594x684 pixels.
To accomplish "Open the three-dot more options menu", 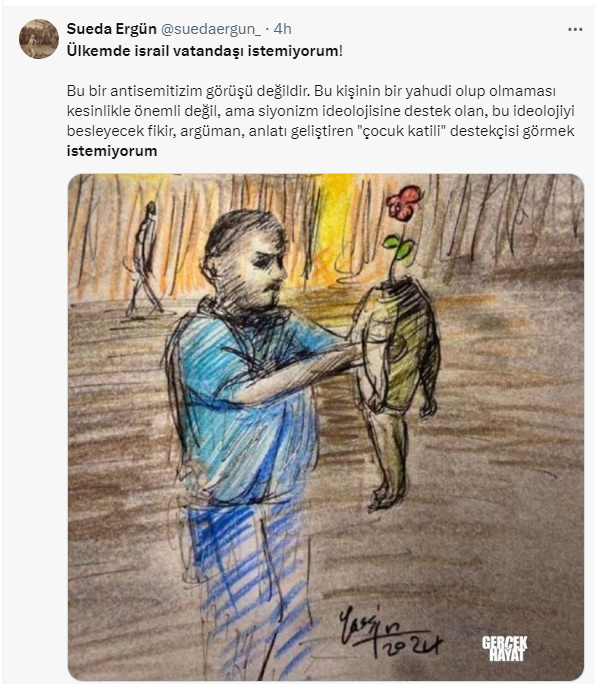I will coord(575,29).
